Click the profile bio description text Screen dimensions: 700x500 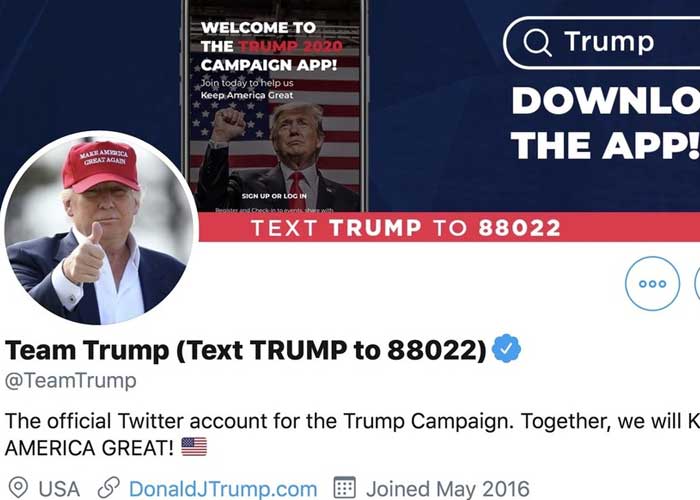352,434
